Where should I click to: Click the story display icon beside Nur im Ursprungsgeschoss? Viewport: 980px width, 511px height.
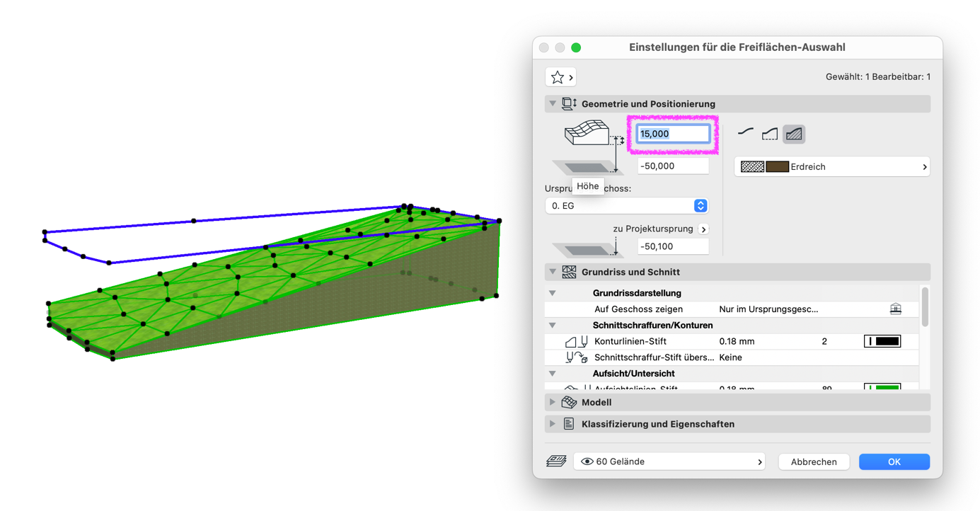tap(896, 309)
